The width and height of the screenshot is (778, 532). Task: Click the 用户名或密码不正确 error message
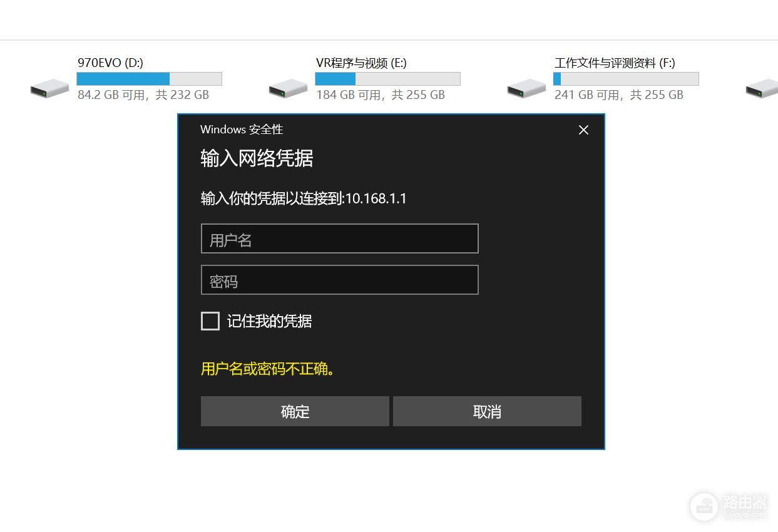tap(268, 369)
